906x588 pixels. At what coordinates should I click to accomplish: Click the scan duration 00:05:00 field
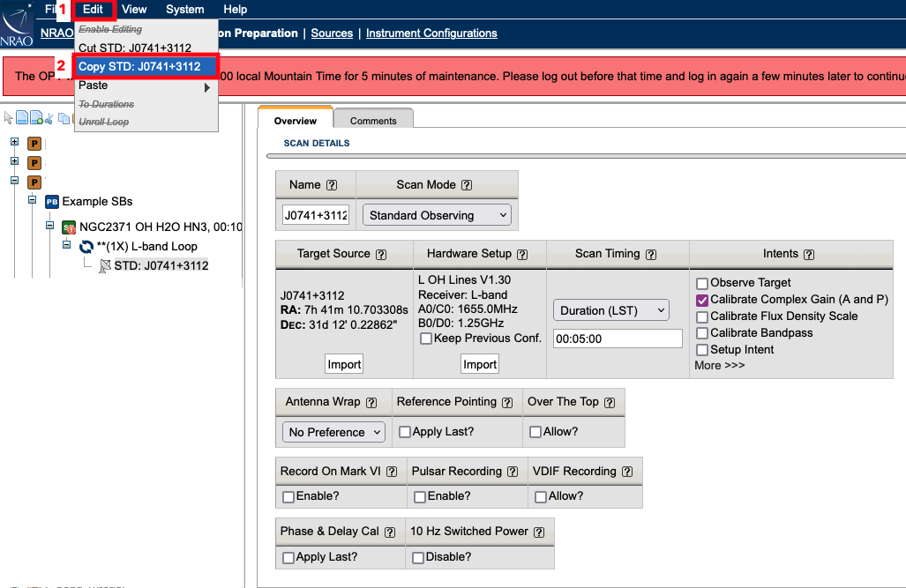618,339
